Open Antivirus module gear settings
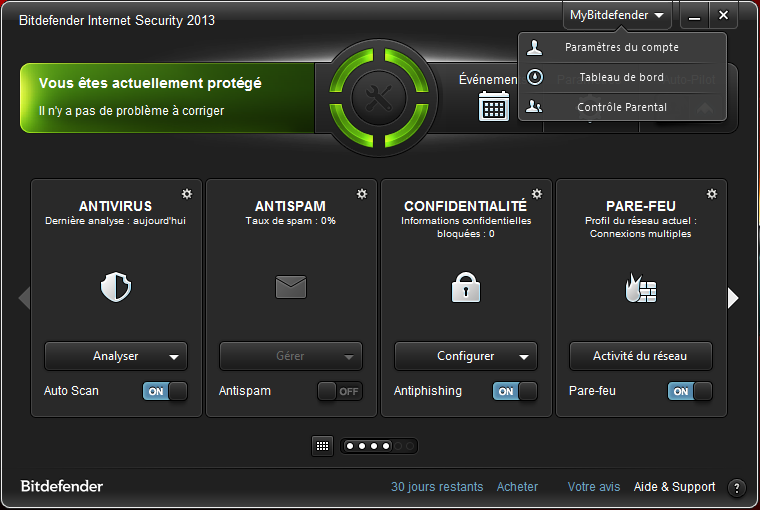This screenshot has height=510, width=760. coord(187,194)
